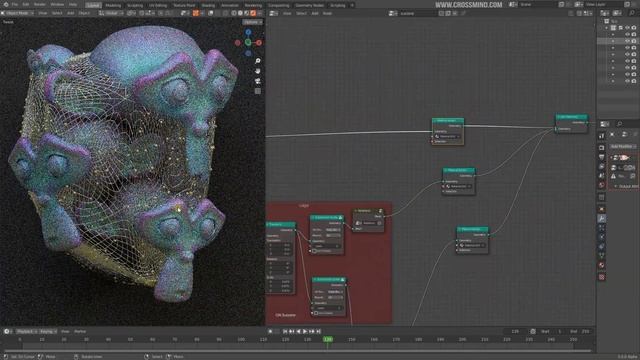
Task: Switch perspective/orthographic with the grid gizmo
Action: tap(258, 91)
